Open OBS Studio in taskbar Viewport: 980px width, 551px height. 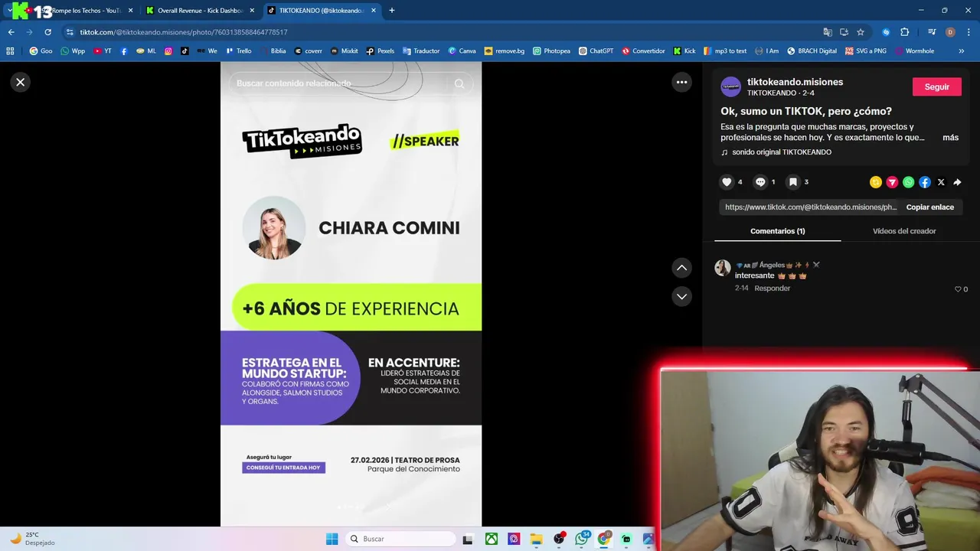tap(559, 539)
